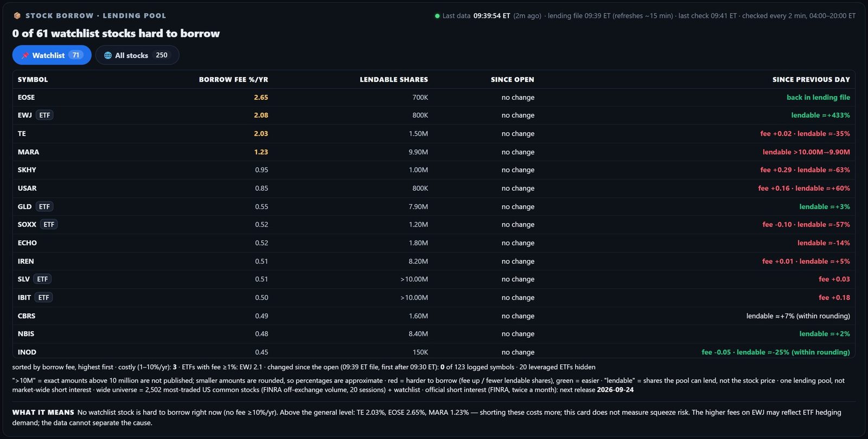Viewport: 868px width, 439px height.
Task: Click the heading '0 of 61 watchlist stocks hard to borrow'
Action: point(116,34)
